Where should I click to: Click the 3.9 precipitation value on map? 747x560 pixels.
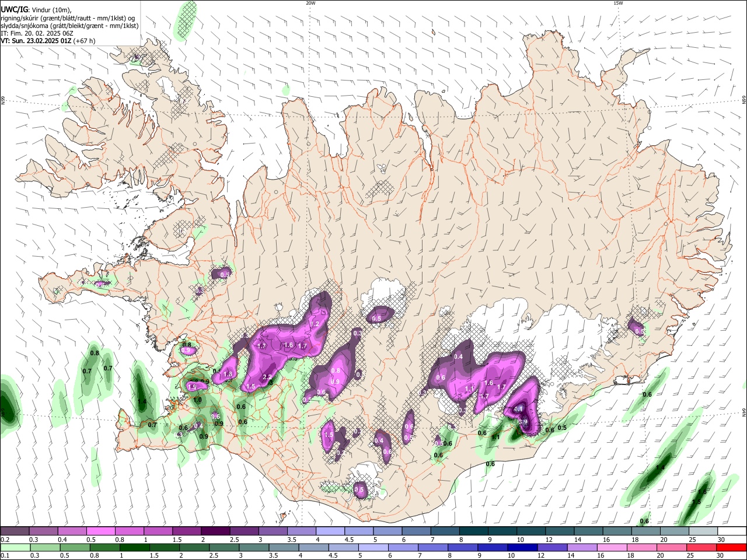click(523, 422)
